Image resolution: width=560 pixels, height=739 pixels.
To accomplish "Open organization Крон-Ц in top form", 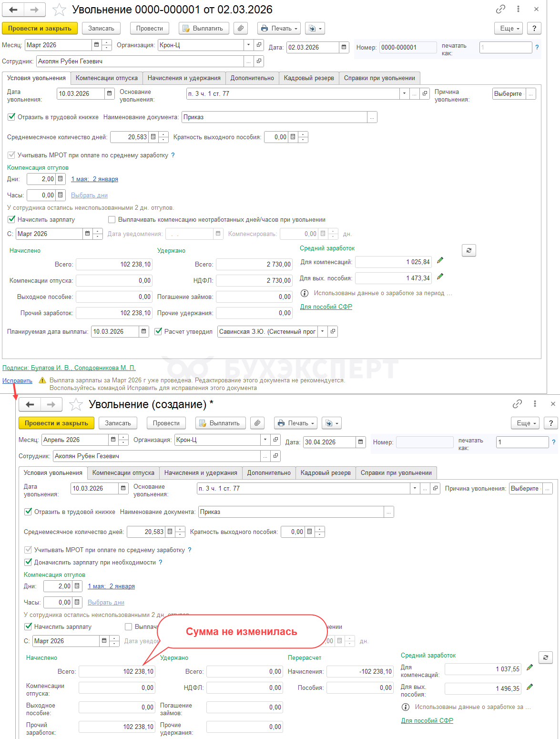I will [259, 45].
